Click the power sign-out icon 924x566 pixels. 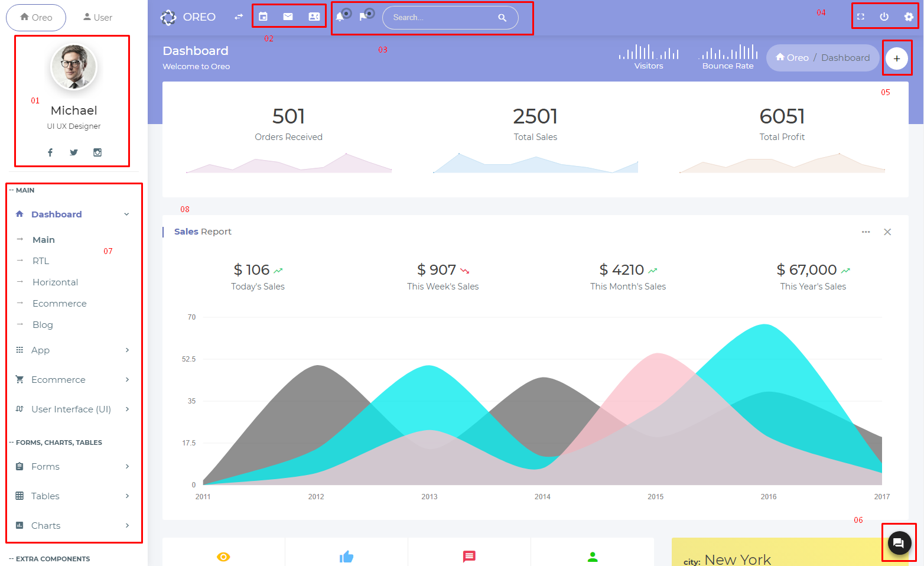[884, 17]
